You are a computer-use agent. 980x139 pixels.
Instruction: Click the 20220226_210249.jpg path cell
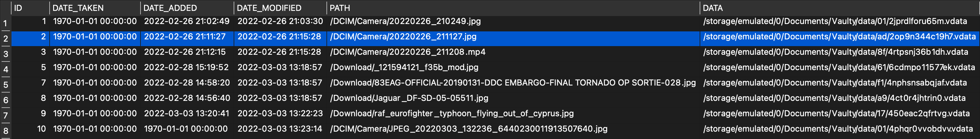(406, 21)
